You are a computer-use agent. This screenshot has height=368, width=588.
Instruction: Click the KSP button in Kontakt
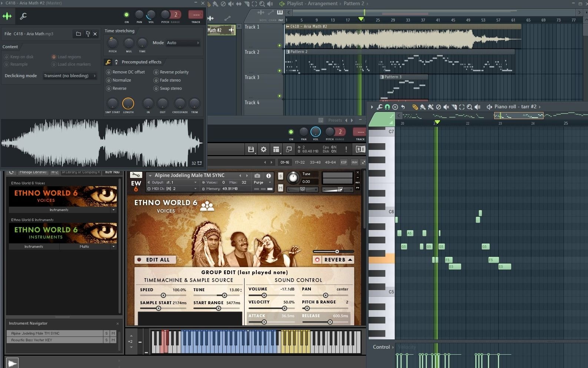point(344,162)
